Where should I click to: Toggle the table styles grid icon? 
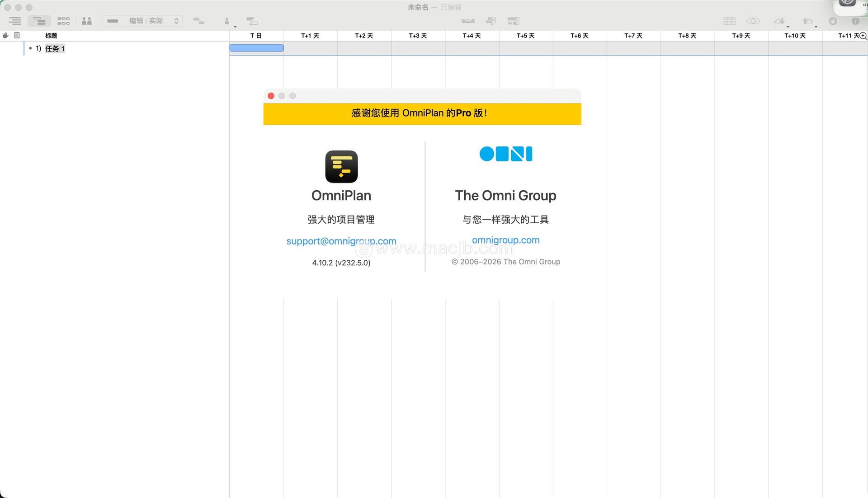tap(729, 21)
